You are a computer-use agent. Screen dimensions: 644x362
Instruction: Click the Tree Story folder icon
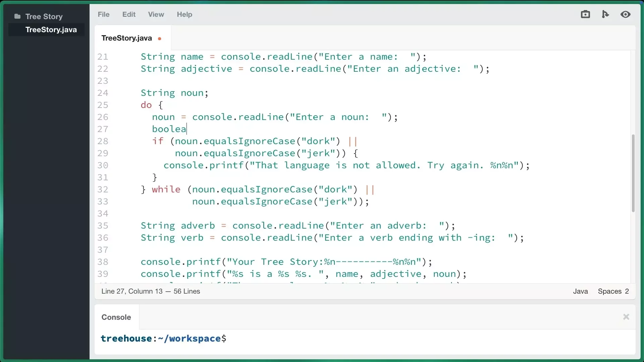click(17, 16)
